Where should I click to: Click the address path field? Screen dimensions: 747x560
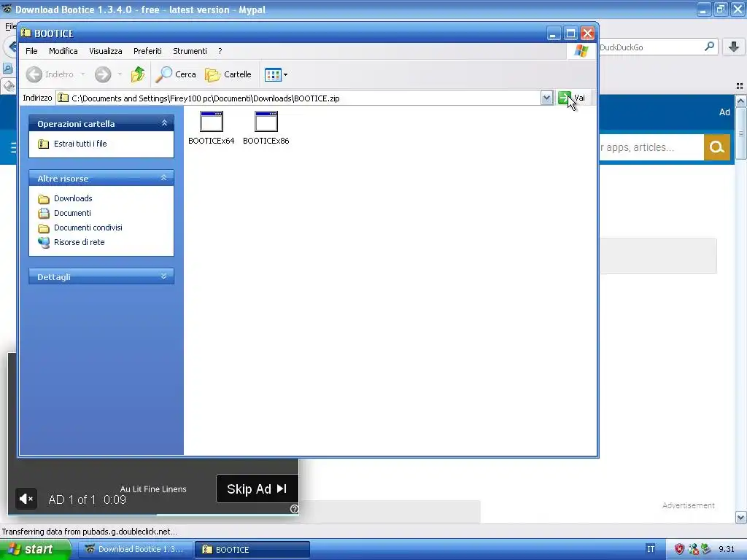click(x=298, y=98)
